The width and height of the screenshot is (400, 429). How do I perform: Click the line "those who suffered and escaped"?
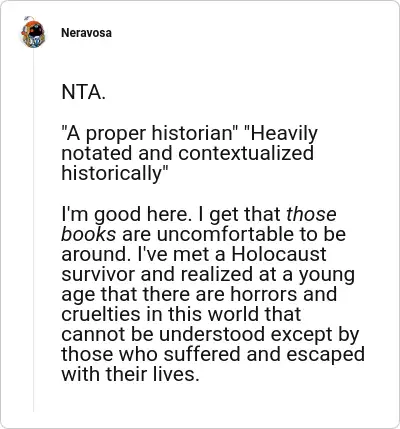point(213,355)
